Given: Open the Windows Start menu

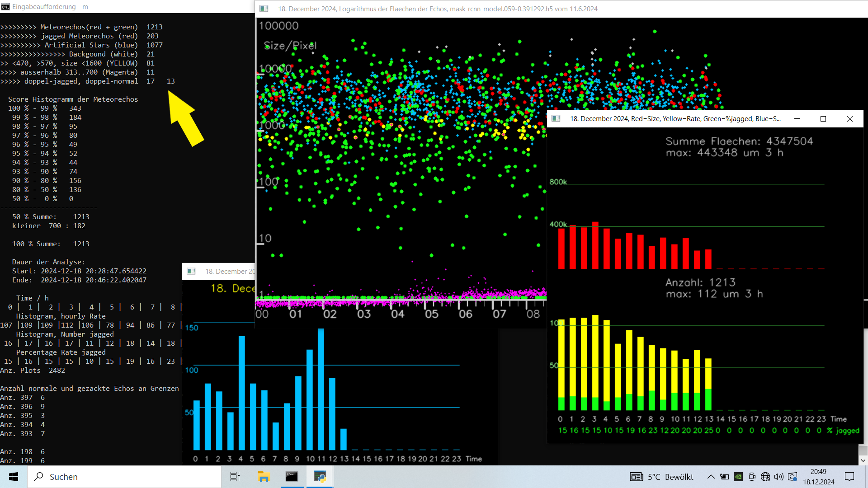Looking at the screenshot, I should (x=14, y=477).
